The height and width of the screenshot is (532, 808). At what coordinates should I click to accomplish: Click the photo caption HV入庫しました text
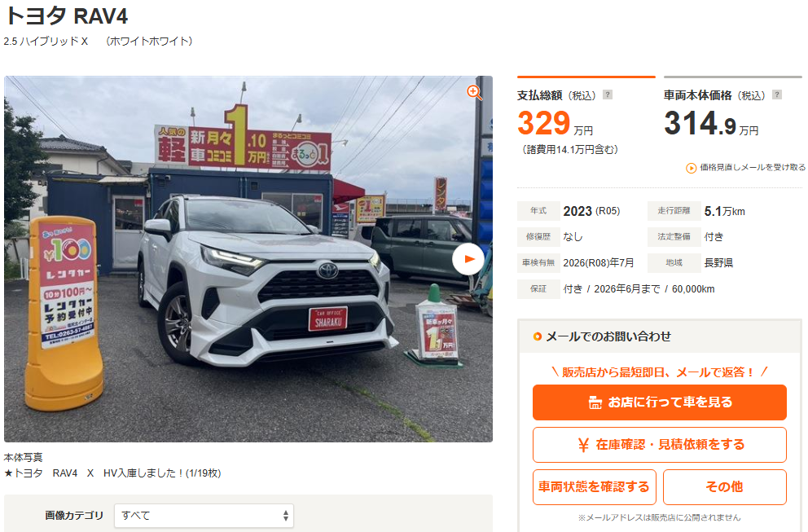click(x=144, y=473)
